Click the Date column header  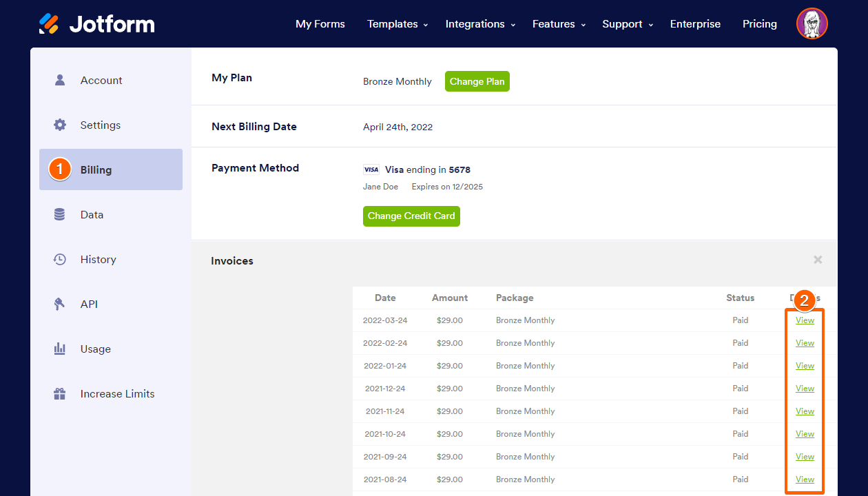[385, 298]
